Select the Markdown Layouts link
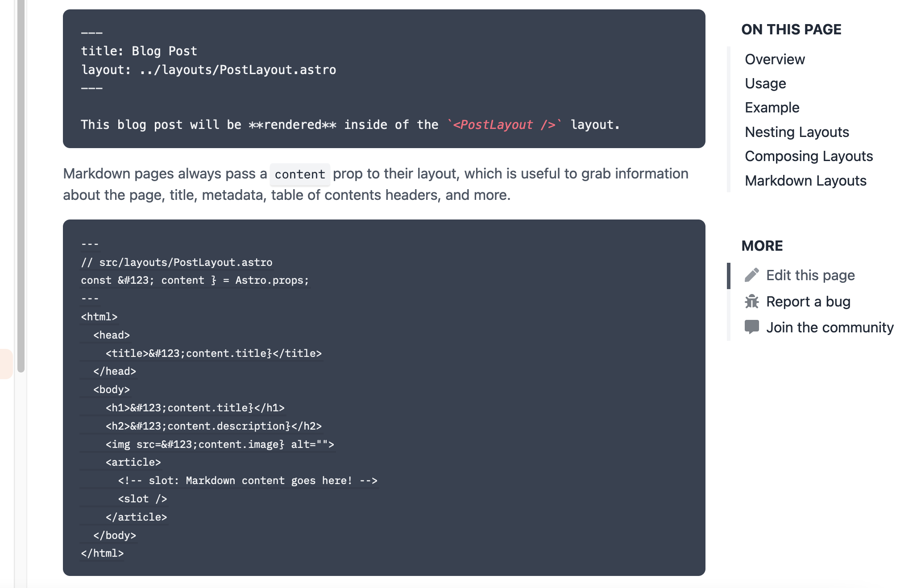The image size is (921, 588). point(805,180)
